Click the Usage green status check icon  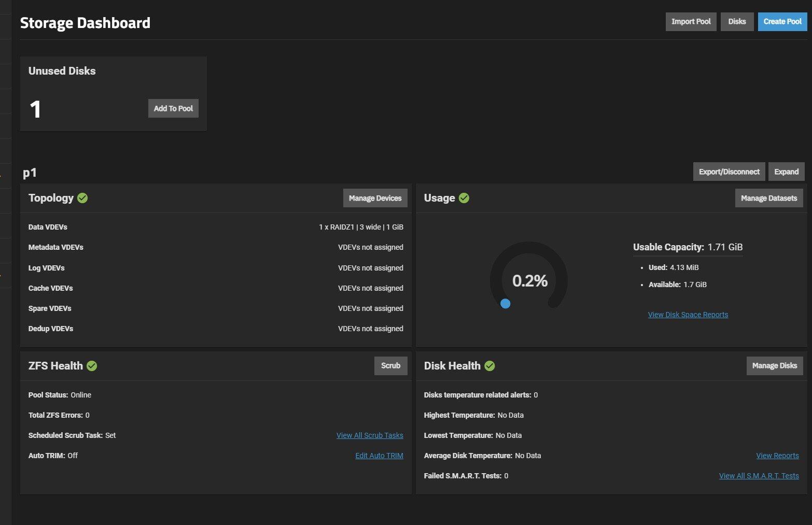pos(464,198)
